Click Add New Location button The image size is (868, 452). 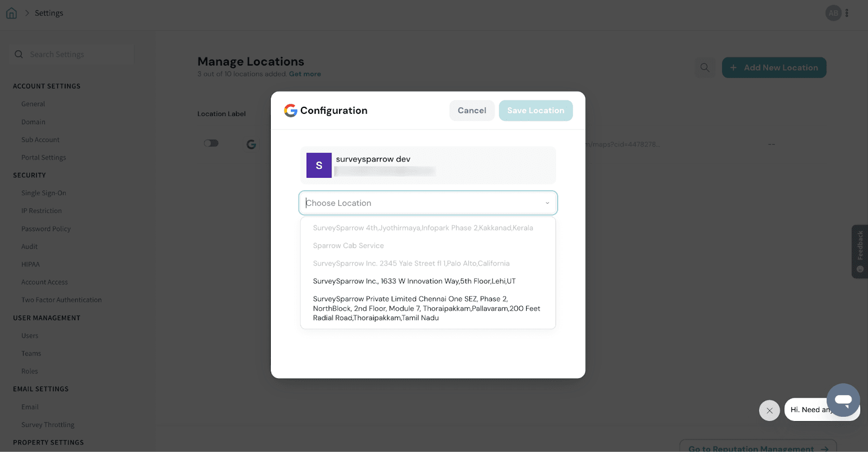pos(774,68)
